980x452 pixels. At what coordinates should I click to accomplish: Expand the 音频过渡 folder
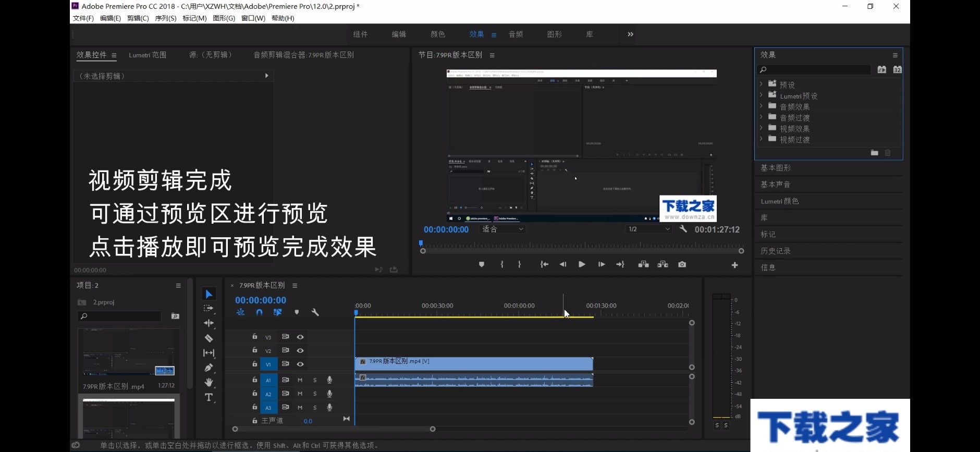761,116
